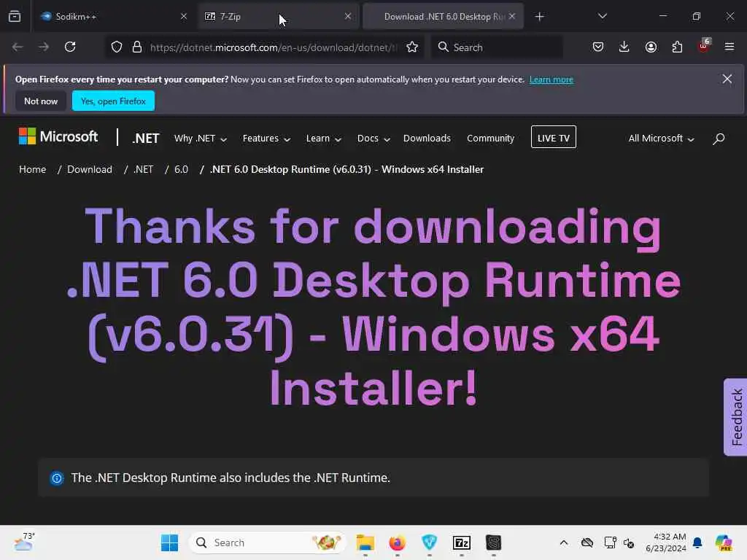Open File Explorer from taskbar
Image resolution: width=747 pixels, height=560 pixels.
coord(365,542)
